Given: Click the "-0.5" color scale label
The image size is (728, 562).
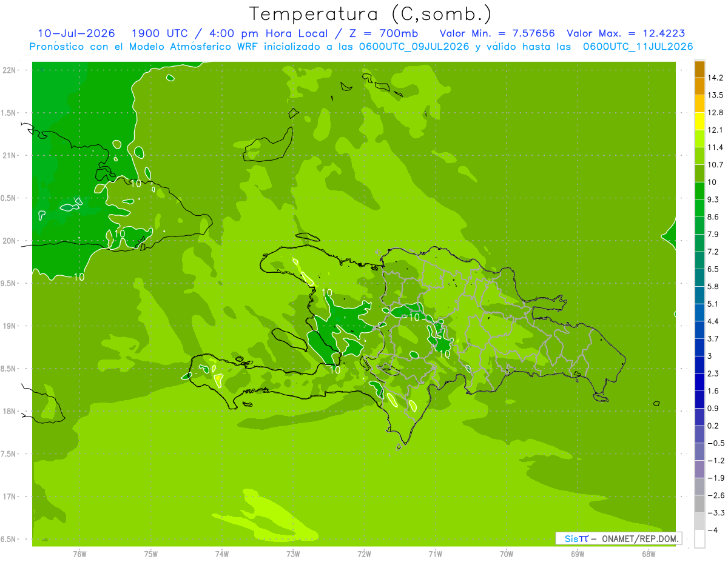Looking at the screenshot, I should point(715,443).
